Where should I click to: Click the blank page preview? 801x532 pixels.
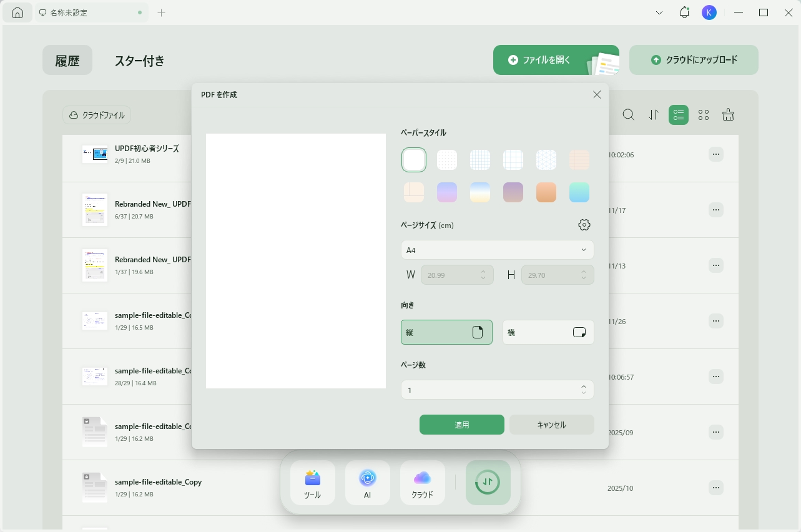tap(296, 261)
